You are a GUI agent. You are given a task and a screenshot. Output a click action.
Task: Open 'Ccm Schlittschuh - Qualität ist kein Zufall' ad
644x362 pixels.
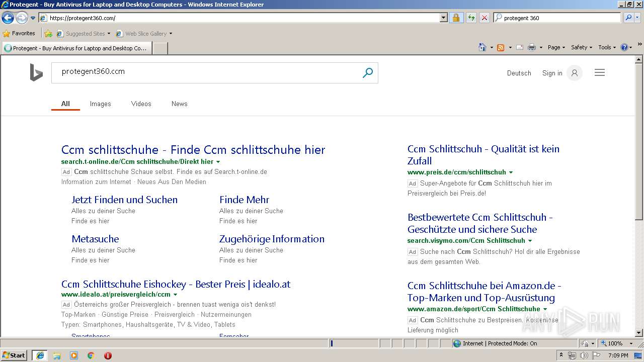point(484,155)
